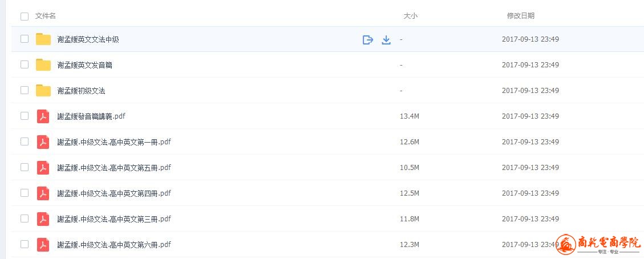Screen dimensions: 644x259
Task: Open 謝孟媛.中级文法.高中英文第四冊.pdf file name
Action: (x=114, y=193)
